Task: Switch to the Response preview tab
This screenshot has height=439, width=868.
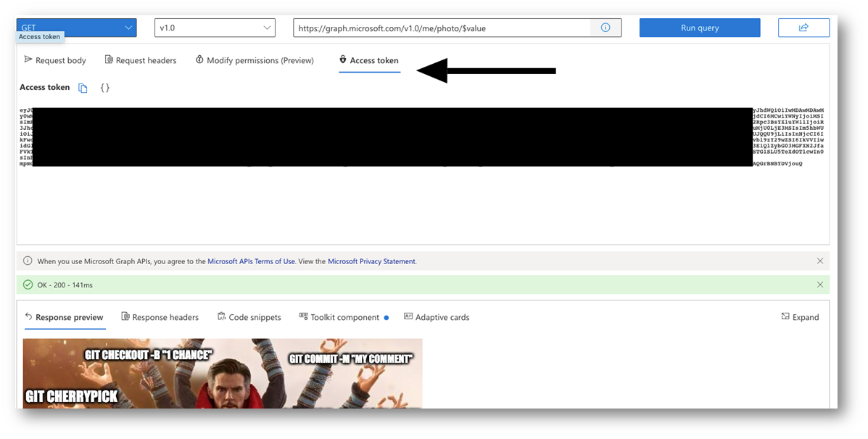Action: [x=65, y=317]
